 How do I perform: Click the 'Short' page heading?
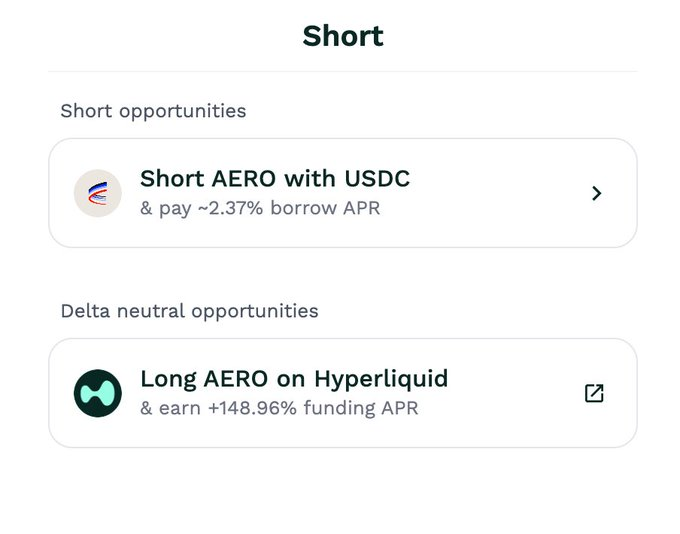point(343,36)
